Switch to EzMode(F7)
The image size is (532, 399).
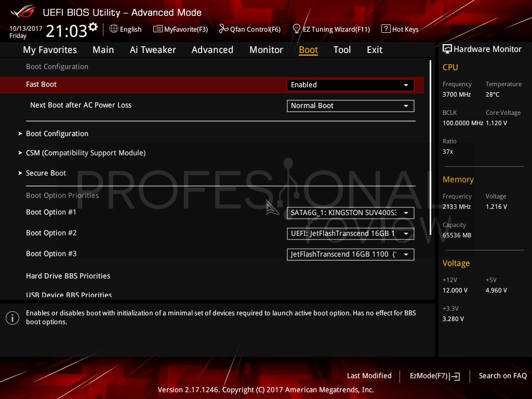click(x=435, y=376)
